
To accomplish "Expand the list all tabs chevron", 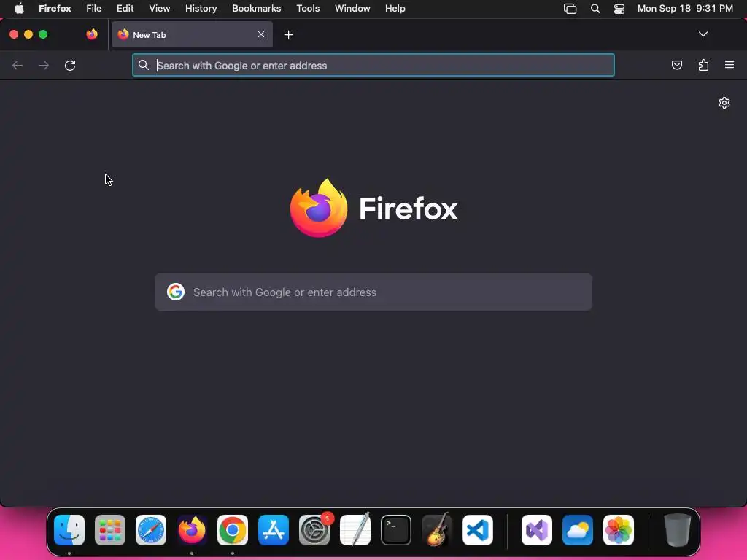I will click(703, 34).
